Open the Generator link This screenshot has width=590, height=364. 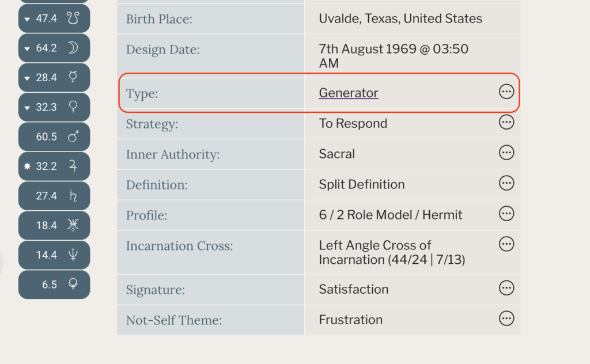point(348,93)
